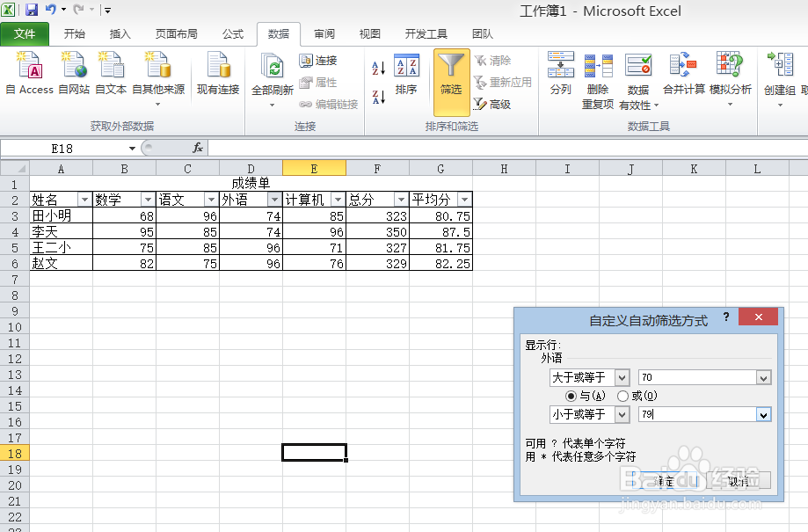Open the 总分 column filter dropdown
This screenshot has width=808, height=532.
(x=402, y=200)
